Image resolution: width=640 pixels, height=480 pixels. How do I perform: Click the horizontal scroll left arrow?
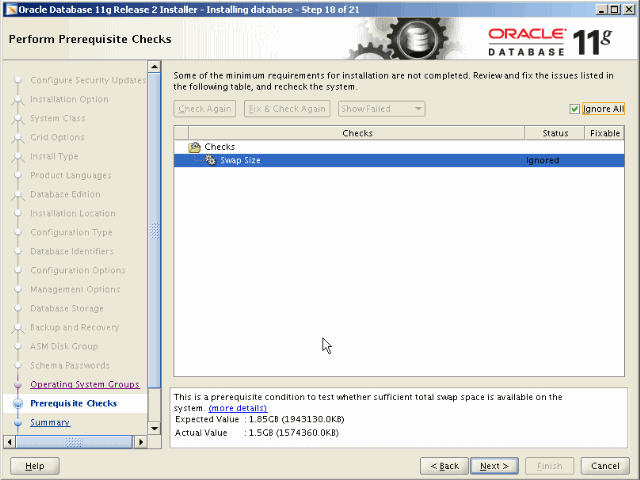(10, 442)
